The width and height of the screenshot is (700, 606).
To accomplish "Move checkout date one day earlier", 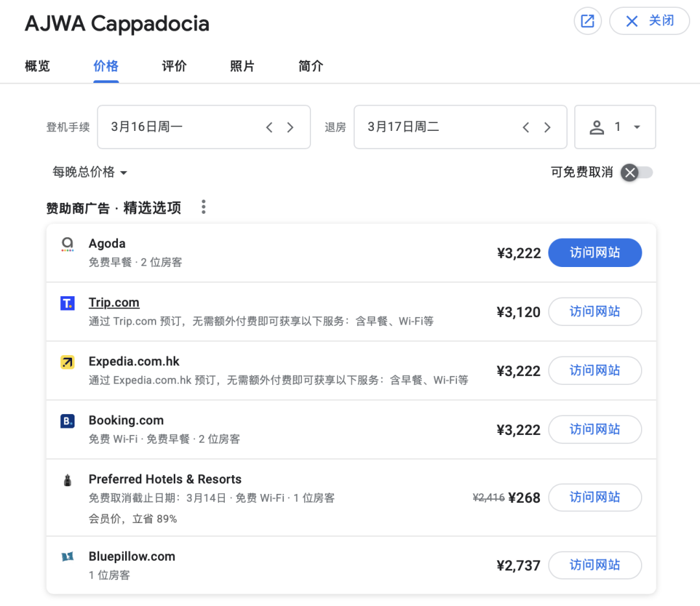I will coord(526,127).
